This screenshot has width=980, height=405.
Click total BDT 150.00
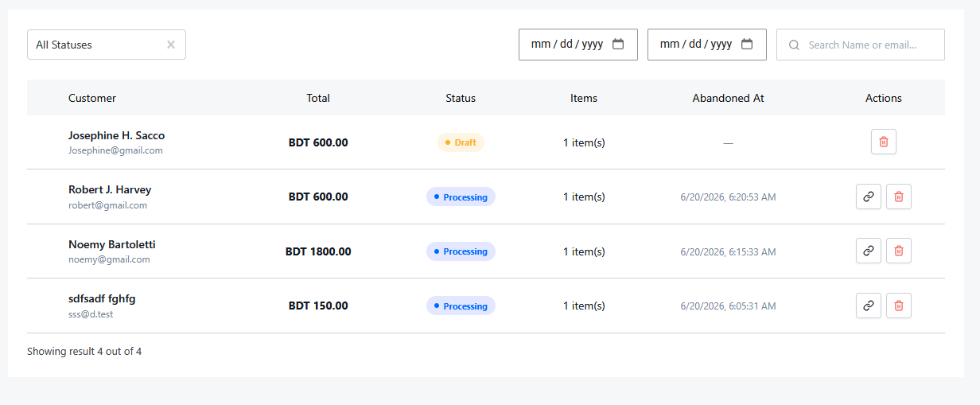(x=318, y=306)
